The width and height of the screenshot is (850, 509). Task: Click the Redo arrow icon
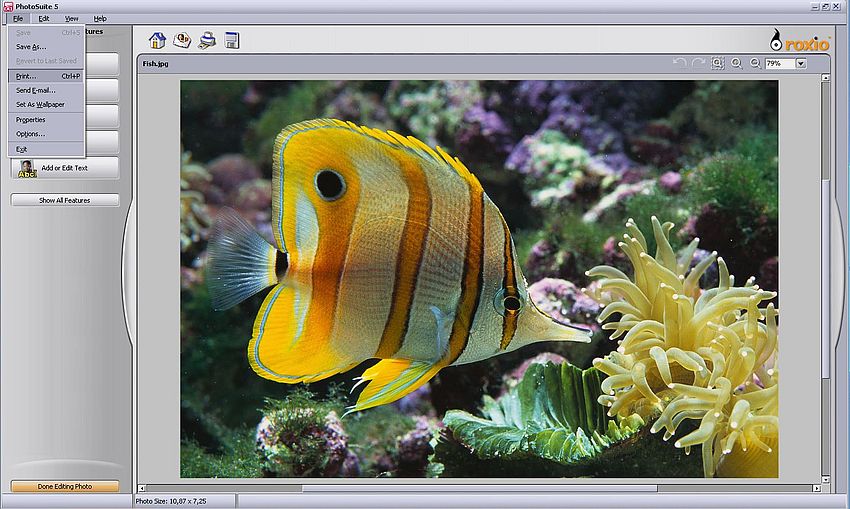tap(698, 63)
